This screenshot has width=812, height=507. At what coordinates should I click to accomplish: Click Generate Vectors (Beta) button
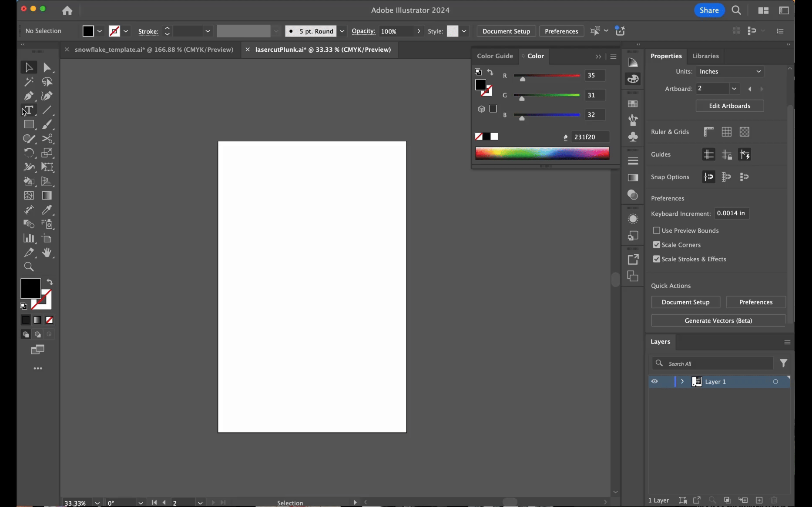[718, 320]
